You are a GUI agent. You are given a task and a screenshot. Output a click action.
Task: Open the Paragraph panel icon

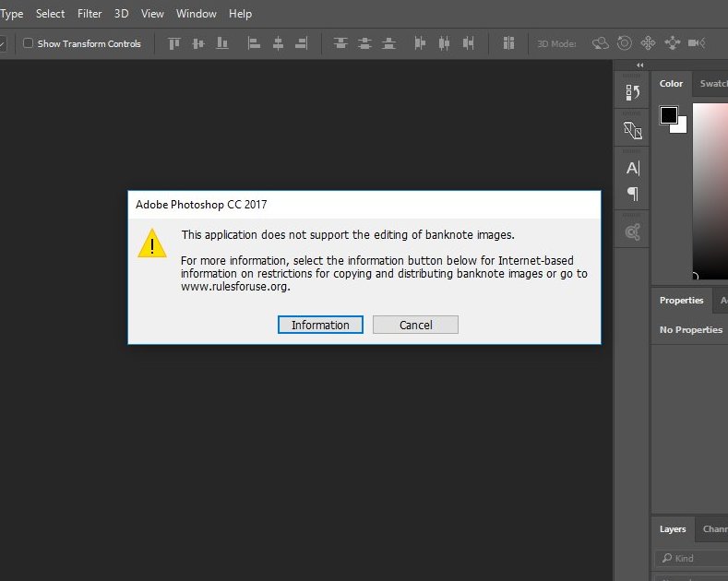[x=633, y=193]
